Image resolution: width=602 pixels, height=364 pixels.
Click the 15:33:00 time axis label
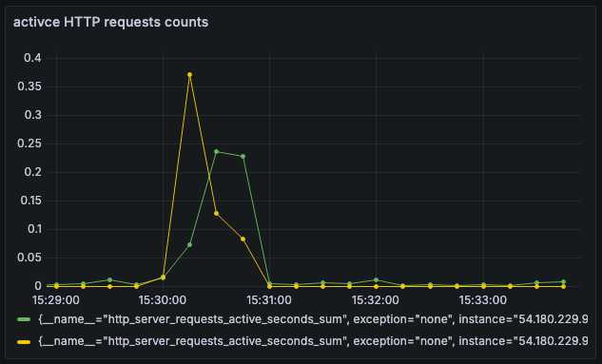(482, 300)
